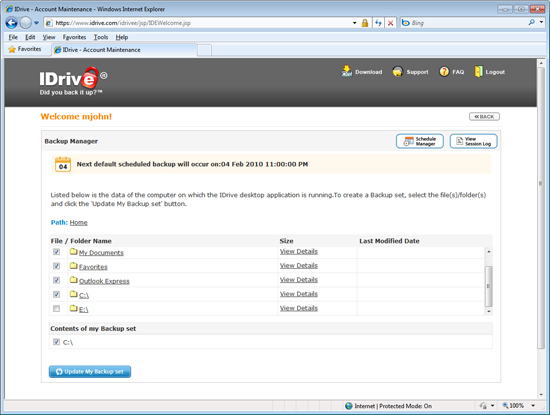Click the IDrive logo
This screenshot has height=415, width=550.
(73, 81)
